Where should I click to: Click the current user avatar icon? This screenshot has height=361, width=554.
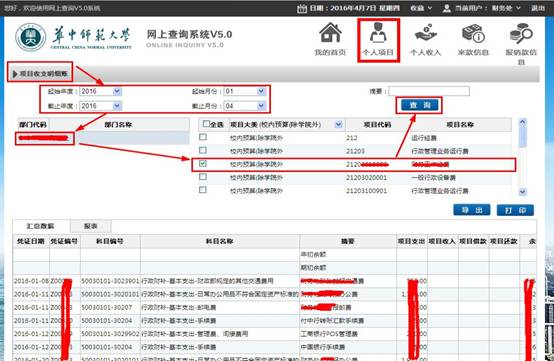[447, 8]
